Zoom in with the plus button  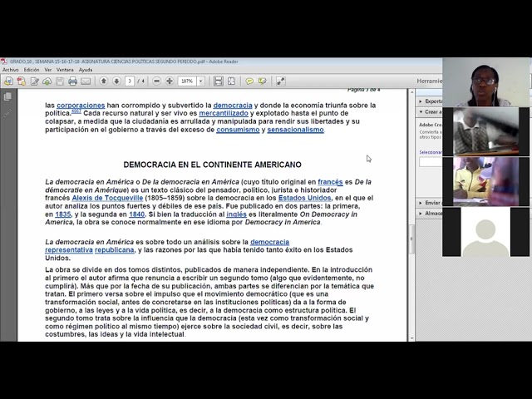170,81
